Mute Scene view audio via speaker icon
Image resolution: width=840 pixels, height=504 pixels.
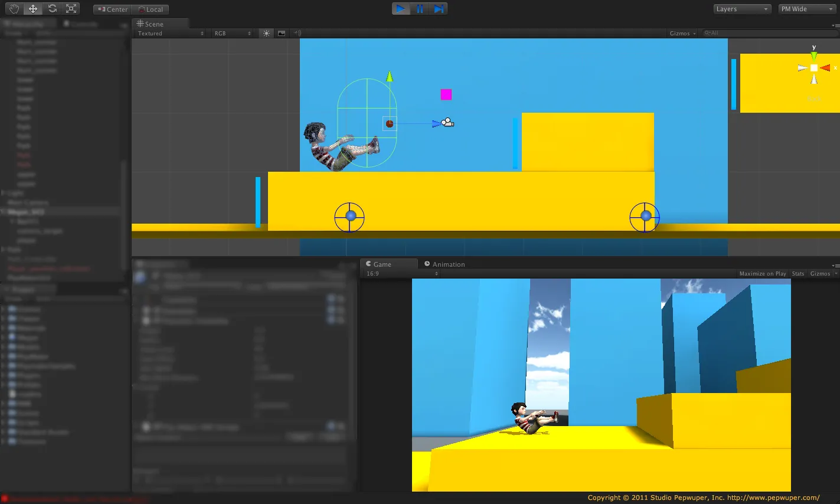297,33
